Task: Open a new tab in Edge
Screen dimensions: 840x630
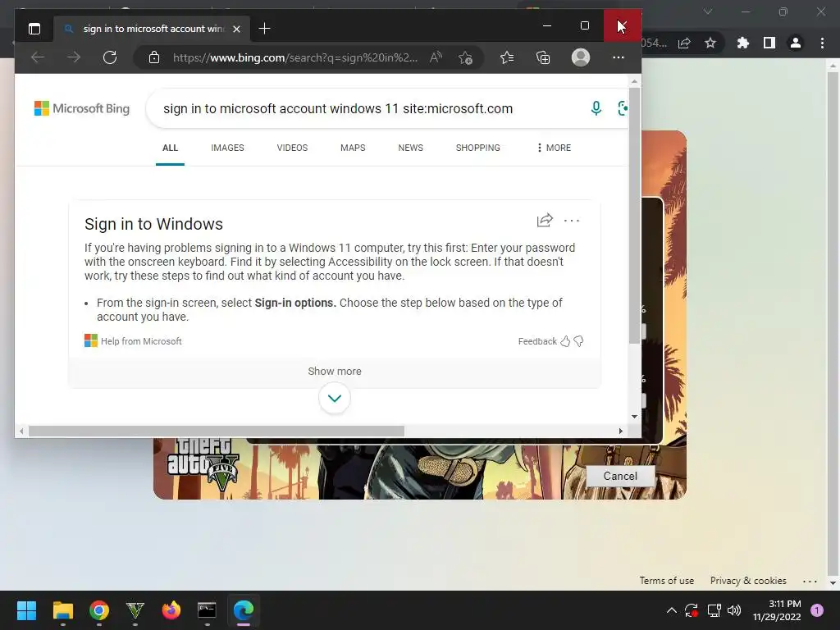Action: point(264,29)
